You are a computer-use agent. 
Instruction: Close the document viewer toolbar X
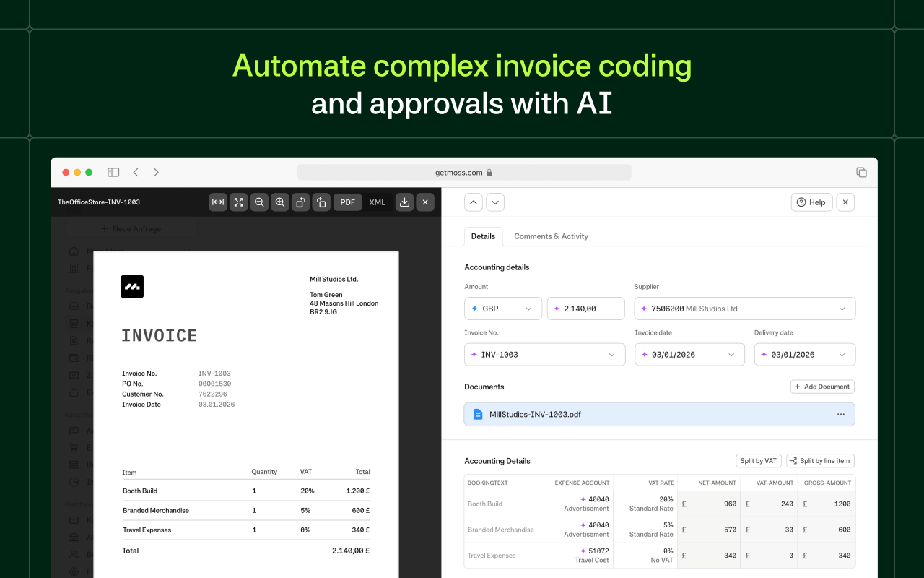click(x=426, y=202)
